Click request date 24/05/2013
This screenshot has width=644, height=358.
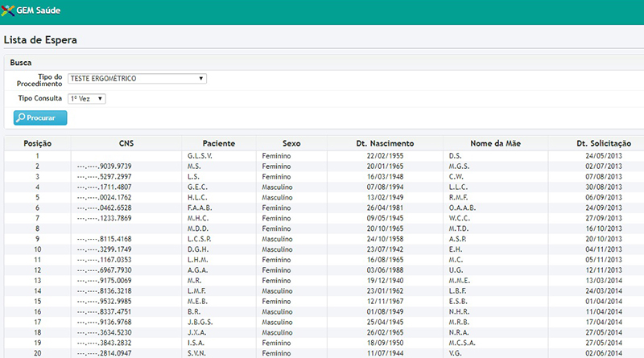(604, 156)
